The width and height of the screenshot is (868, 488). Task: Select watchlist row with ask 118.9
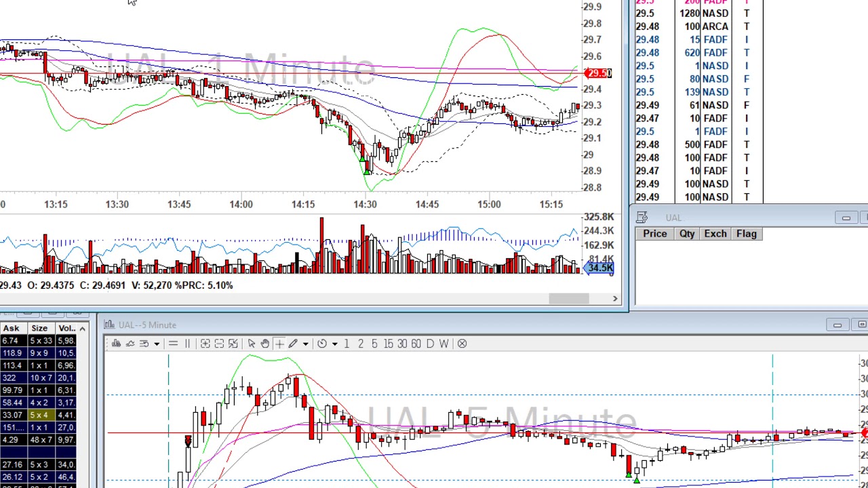[x=37, y=353]
